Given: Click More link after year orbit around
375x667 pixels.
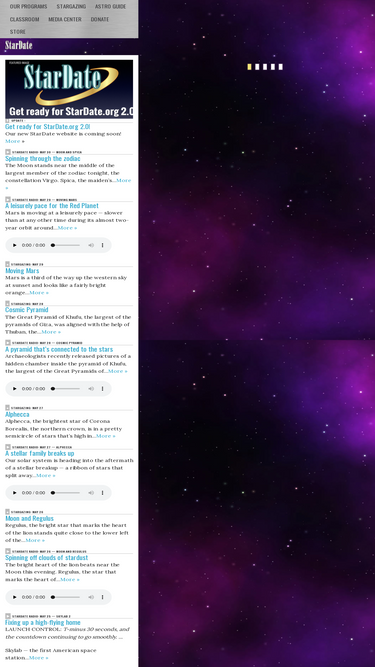Looking at the screenshot, I should [67, 228].
